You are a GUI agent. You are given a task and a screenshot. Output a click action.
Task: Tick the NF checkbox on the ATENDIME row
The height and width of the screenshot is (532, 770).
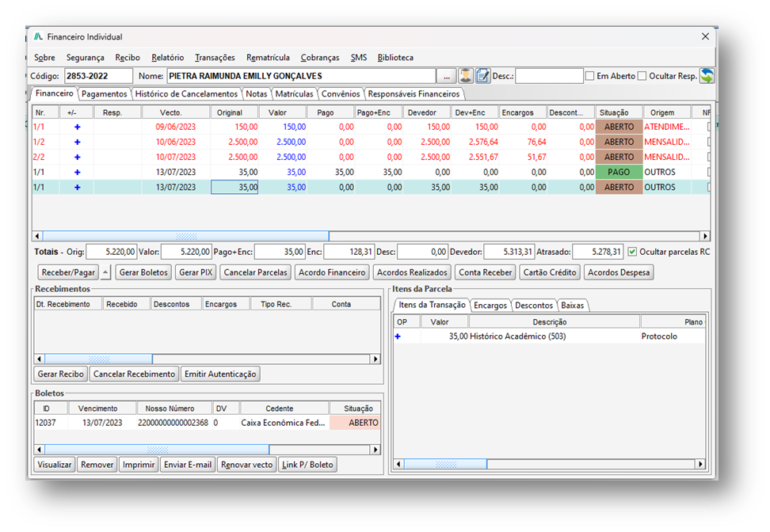pos(709,127)
